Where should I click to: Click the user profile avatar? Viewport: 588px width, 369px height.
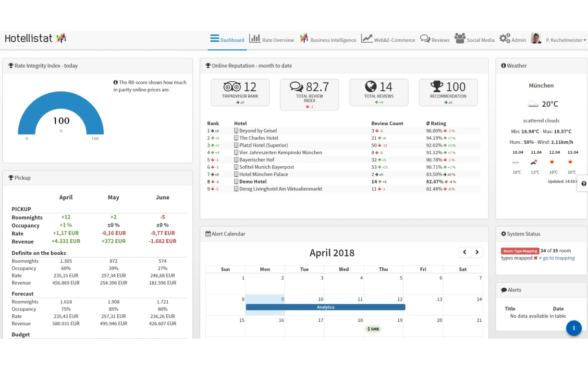pyautogui.click(x=536, y=38)
